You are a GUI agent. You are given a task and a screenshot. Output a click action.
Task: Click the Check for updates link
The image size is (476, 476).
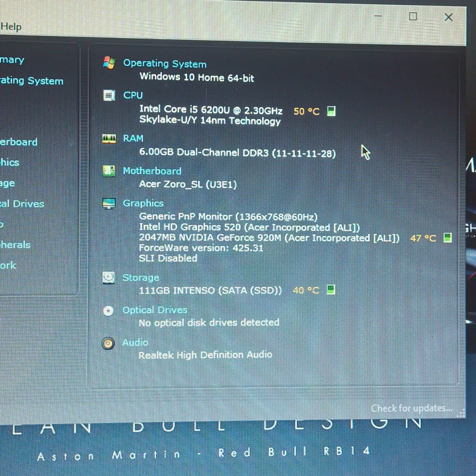click(x=411, y=408)
